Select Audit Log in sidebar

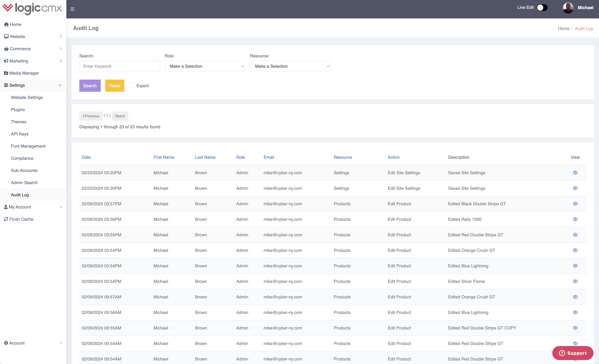(20, 195)
